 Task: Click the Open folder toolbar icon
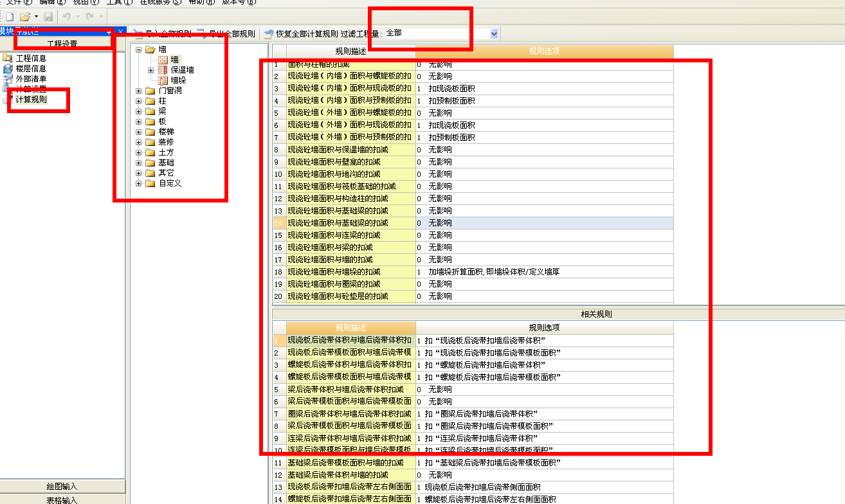[x=24, y=16]
